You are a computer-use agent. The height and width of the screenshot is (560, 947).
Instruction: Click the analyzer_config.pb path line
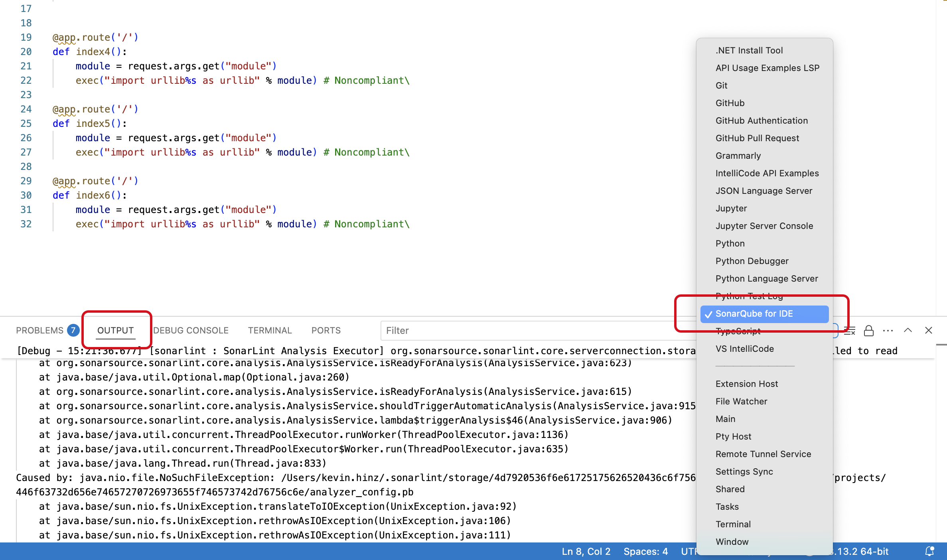(x=215, y=492)
